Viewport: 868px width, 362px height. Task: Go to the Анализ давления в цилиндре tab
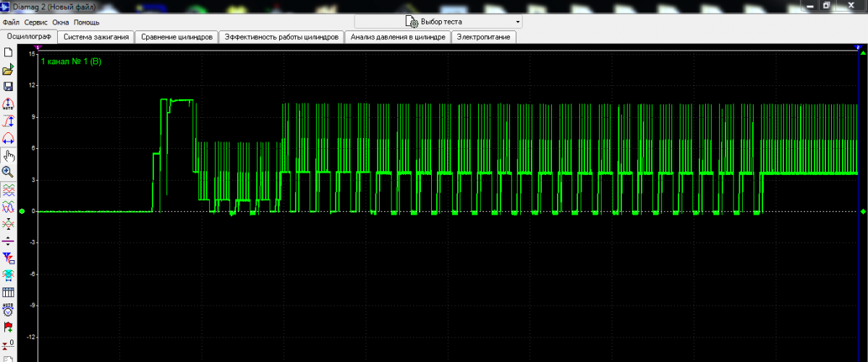coord(397,37)
